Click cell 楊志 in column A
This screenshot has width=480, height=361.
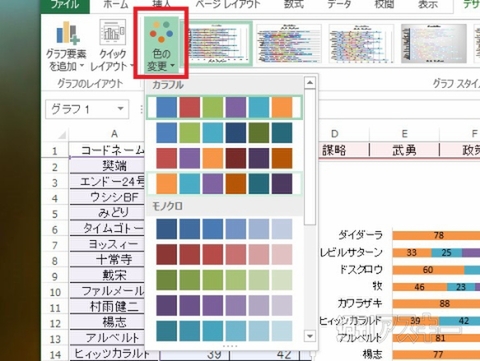(107, 322)
